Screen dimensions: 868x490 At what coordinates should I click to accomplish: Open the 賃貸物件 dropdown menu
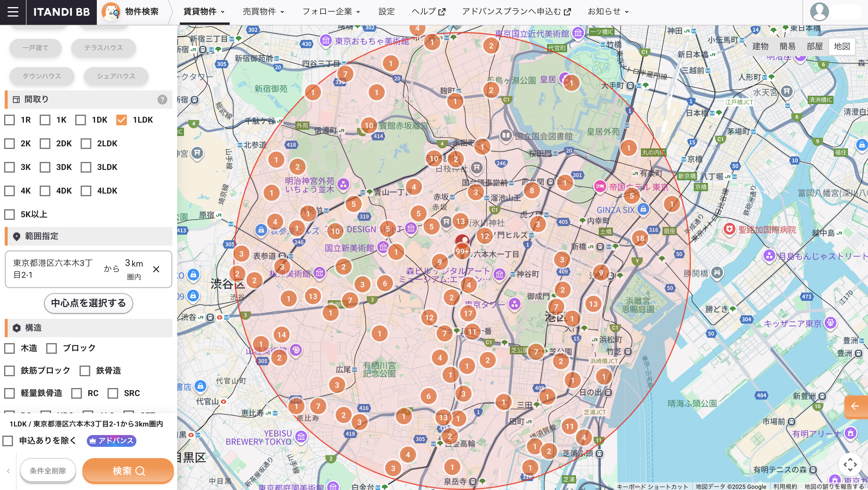204,12
